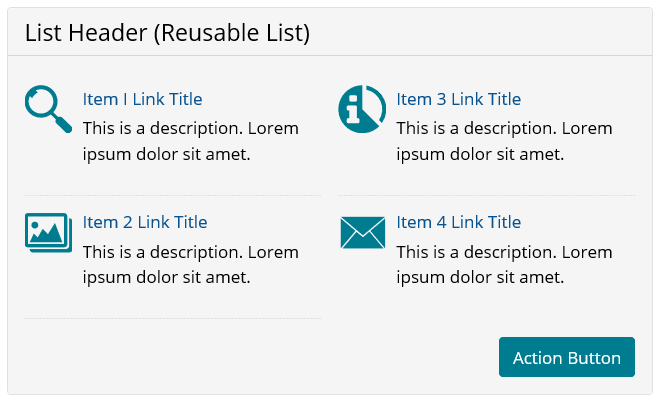This screenshot has width=661, height=402.
Task: Click the magnifying glass icon beside Item 1
Action: point(47,108)
